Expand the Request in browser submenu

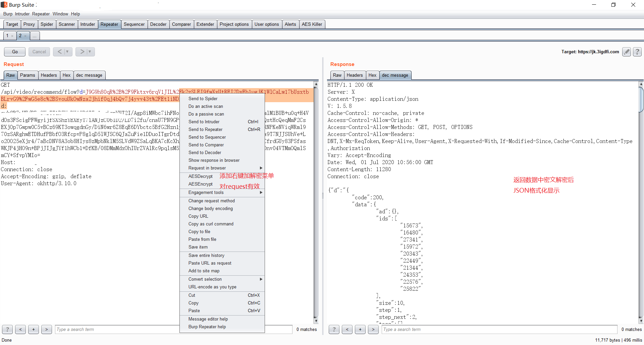222,168
